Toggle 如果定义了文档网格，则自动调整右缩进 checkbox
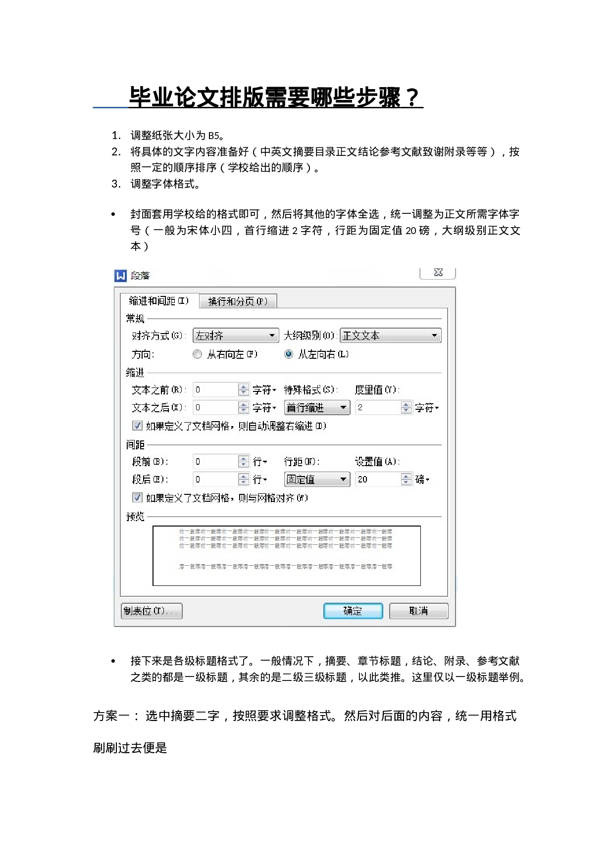 coord(137,426)
